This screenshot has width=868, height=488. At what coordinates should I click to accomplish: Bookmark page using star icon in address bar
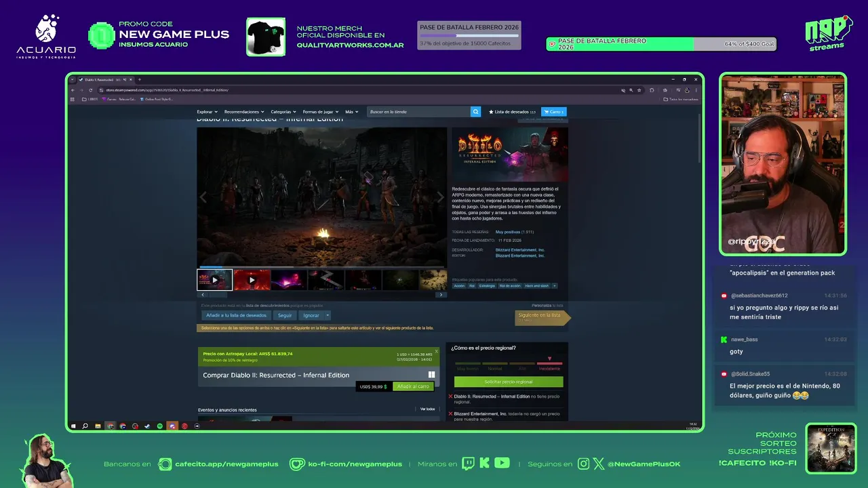coord(639,90)
